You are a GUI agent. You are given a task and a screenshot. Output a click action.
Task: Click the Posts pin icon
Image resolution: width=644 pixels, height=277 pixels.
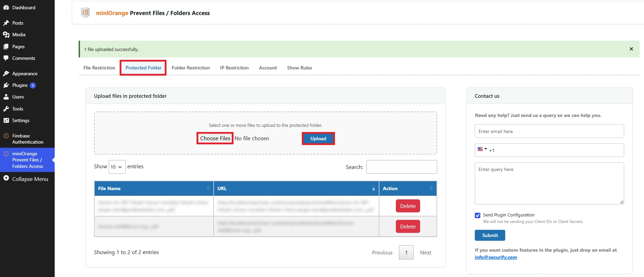tap(6, 23)
